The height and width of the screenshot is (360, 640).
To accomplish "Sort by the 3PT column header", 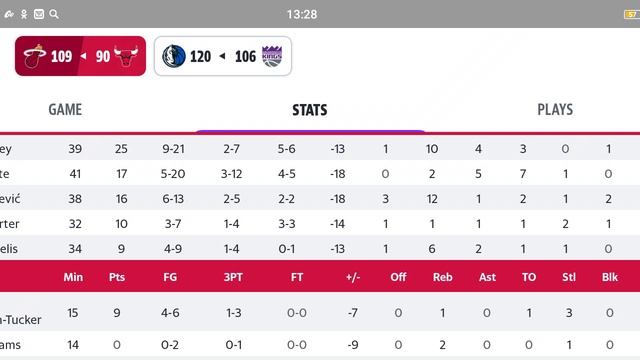I will coord(233,277).
